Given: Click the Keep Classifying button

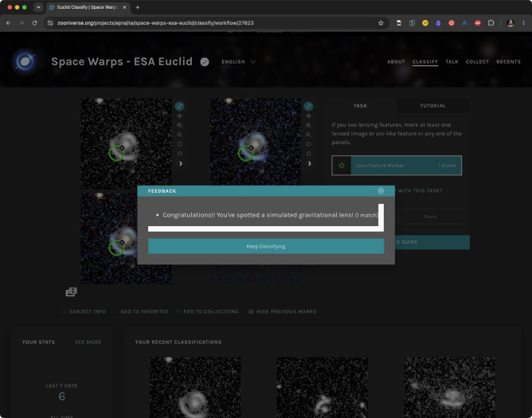Looking at the screenshot, I should (x=266, y=246).
